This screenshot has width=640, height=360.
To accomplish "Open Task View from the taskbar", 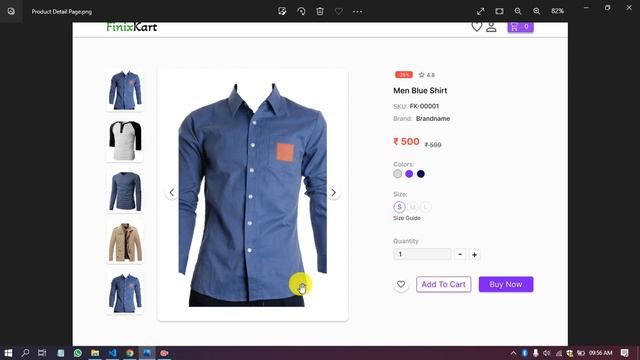I will pyautogui.click(x=42, y=353).
